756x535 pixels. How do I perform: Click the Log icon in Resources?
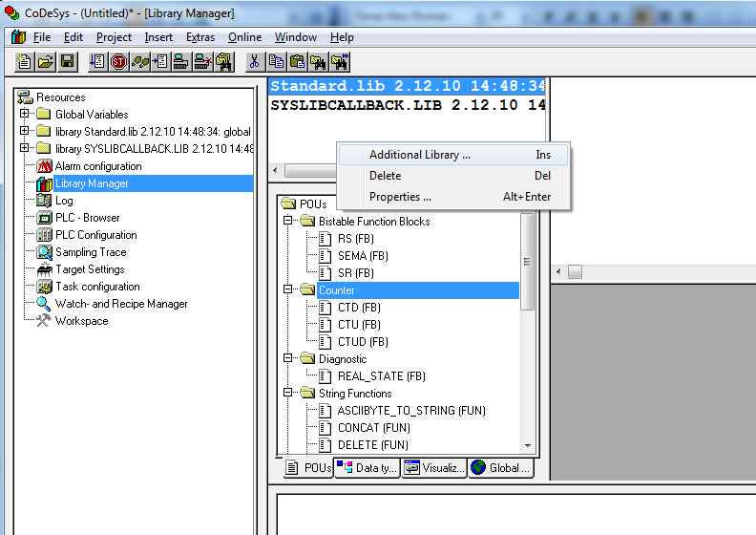44,201
